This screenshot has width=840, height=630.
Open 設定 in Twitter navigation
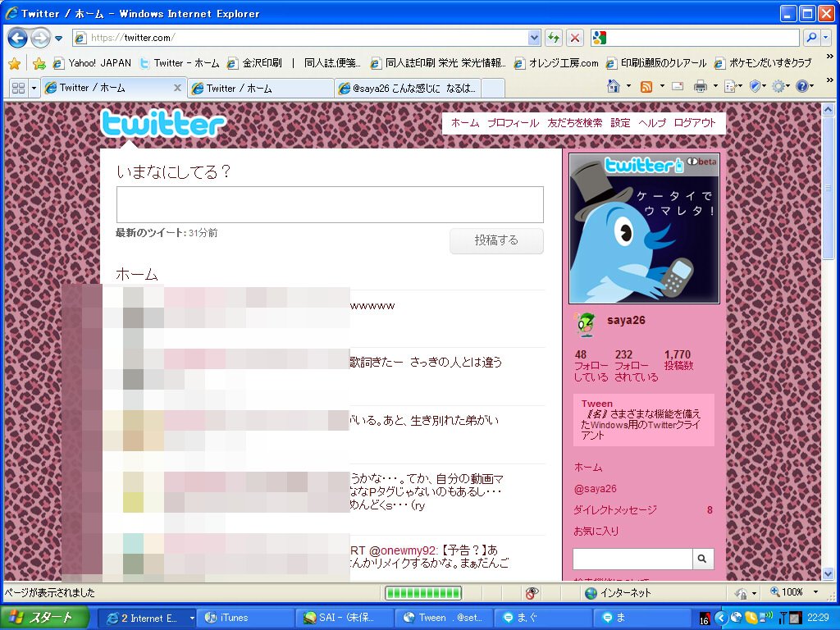(620, 123)
